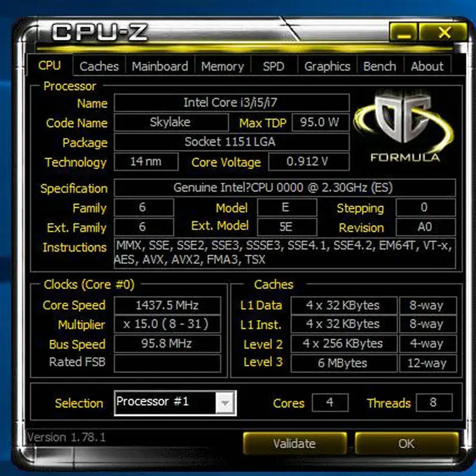Click the Version 1.78.1 text

click(x=67, y=437)
